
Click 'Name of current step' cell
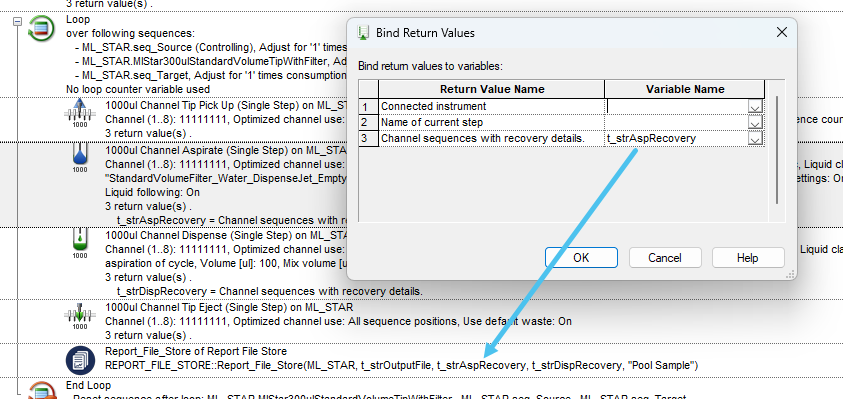491,123
